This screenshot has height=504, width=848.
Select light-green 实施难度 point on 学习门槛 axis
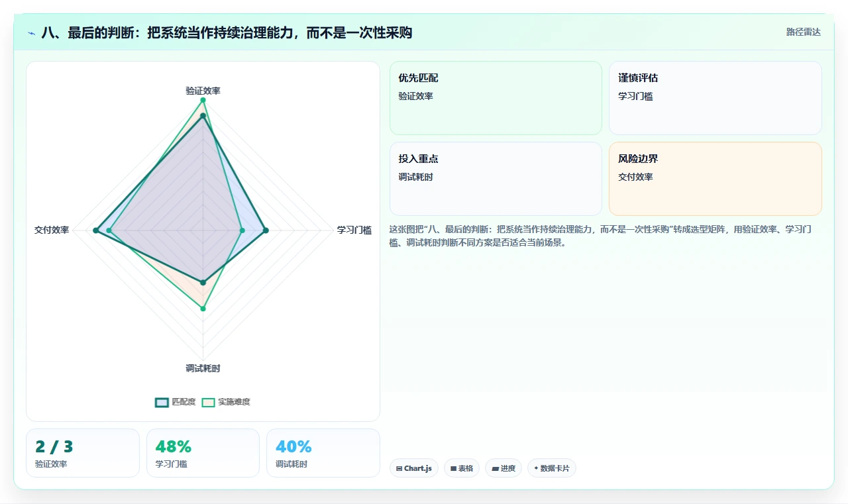click(x=242, y=230)
